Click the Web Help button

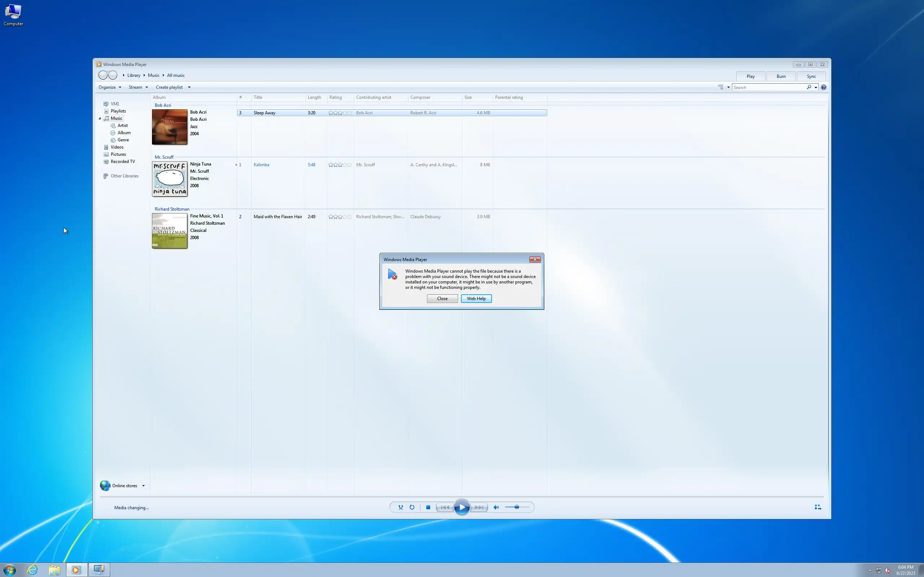click(x=476, y=299)
